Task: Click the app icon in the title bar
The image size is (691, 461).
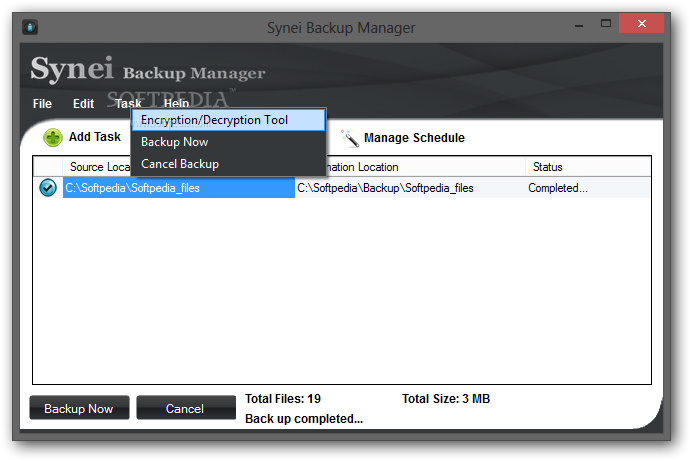Action: (x=30, y=27)
